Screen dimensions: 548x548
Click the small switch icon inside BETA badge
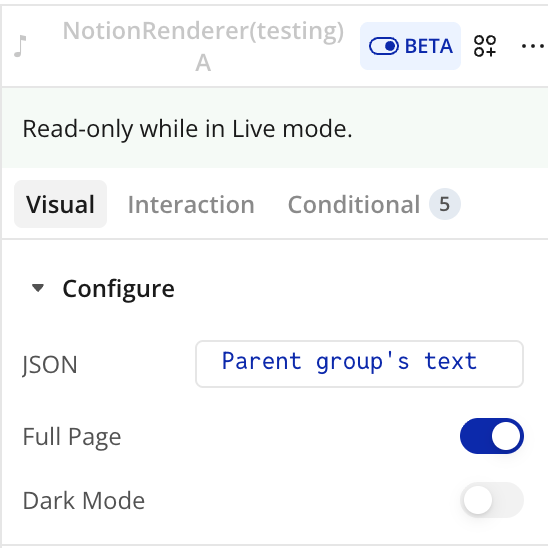click(384, 46)
